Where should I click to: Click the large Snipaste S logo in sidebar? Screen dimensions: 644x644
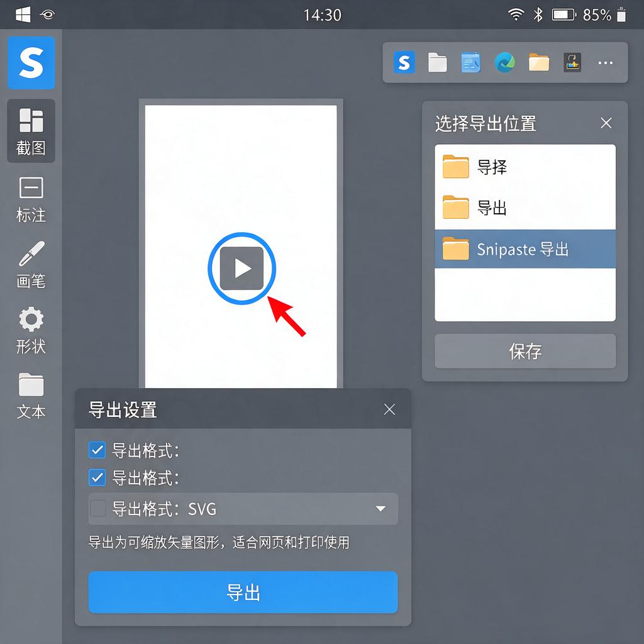[31, 62]
